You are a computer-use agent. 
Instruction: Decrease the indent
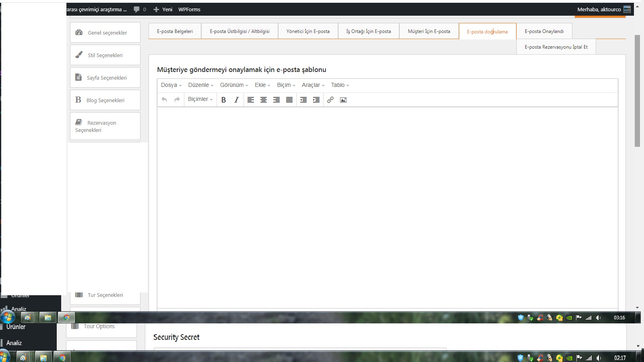click(x=303, y=100)
